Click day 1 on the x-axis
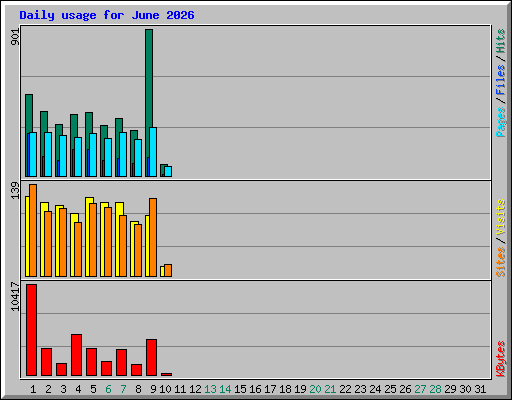512x400 pixels. click(33, 389)
